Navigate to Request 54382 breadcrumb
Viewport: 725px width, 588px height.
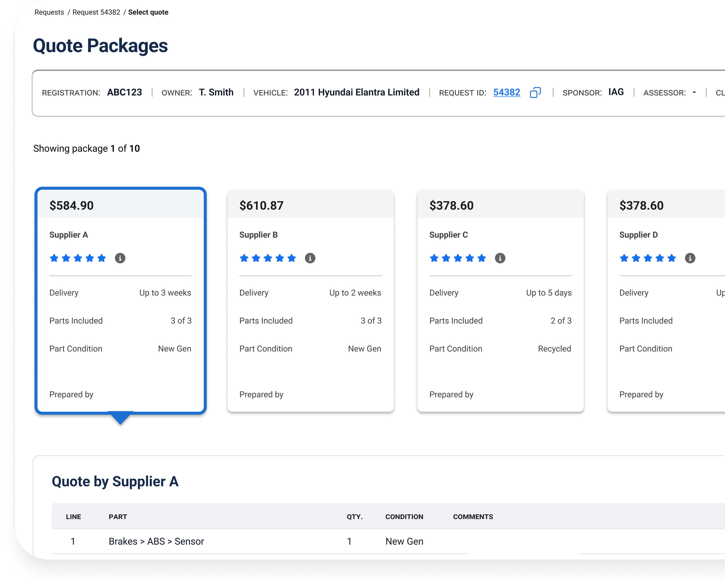coord(96,12)
